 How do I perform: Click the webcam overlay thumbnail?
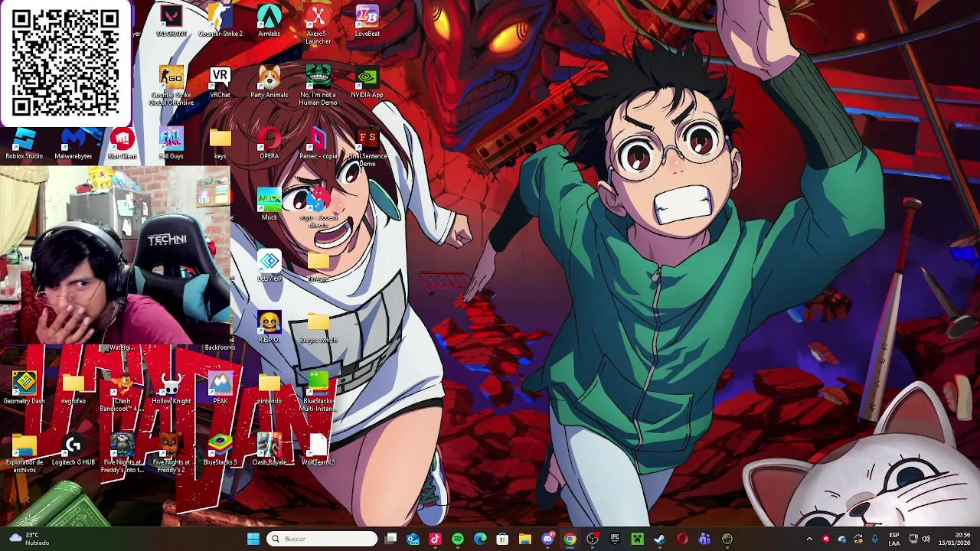tap(115, 254)
